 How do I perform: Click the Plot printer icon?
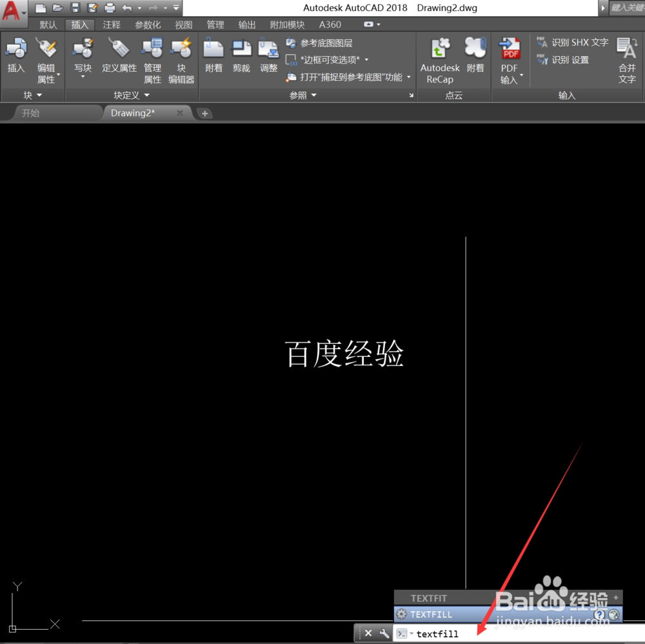tap(110, 7)
